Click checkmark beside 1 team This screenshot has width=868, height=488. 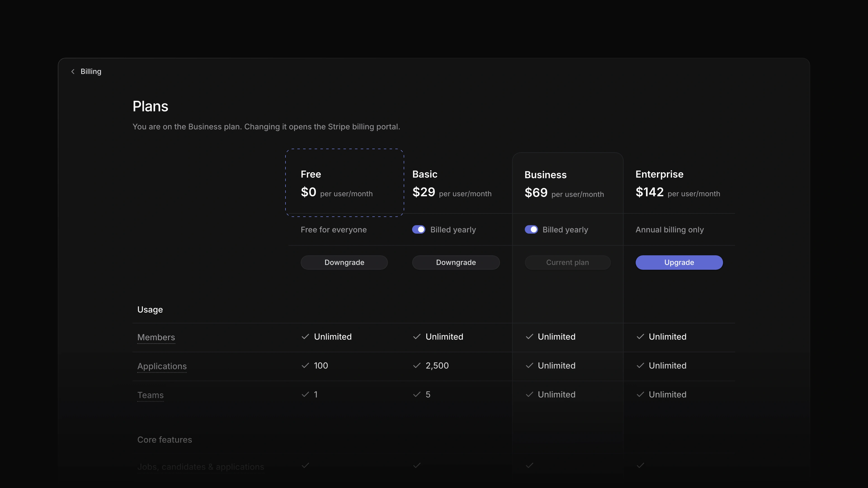[305, 394]
